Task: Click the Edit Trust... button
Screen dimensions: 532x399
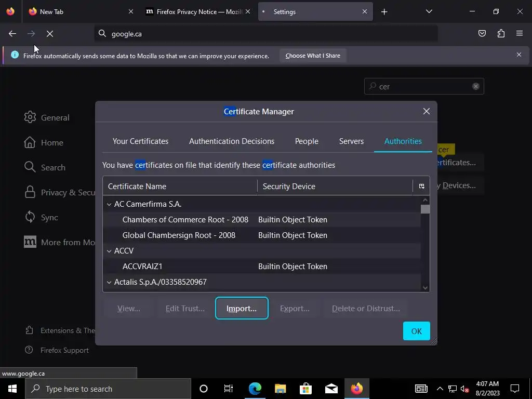Action: pyautogui.click(x=185, y=309)
